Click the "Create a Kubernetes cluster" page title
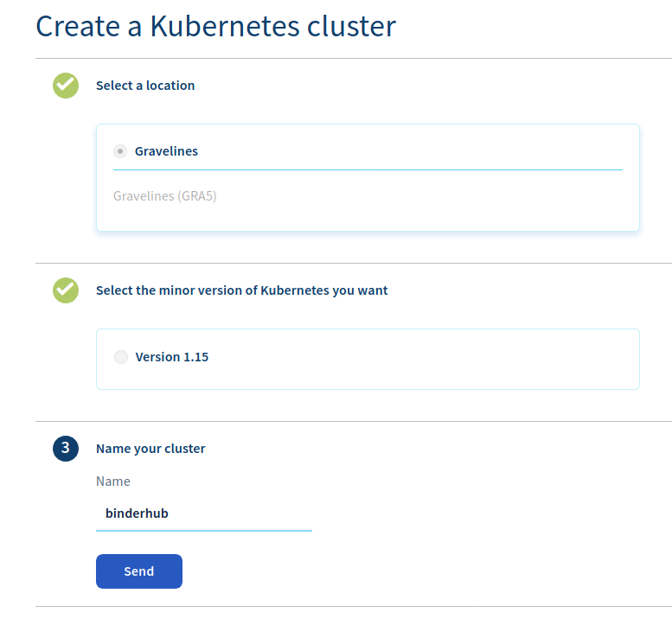Viewport: 672px width, 625px height. 216,27
